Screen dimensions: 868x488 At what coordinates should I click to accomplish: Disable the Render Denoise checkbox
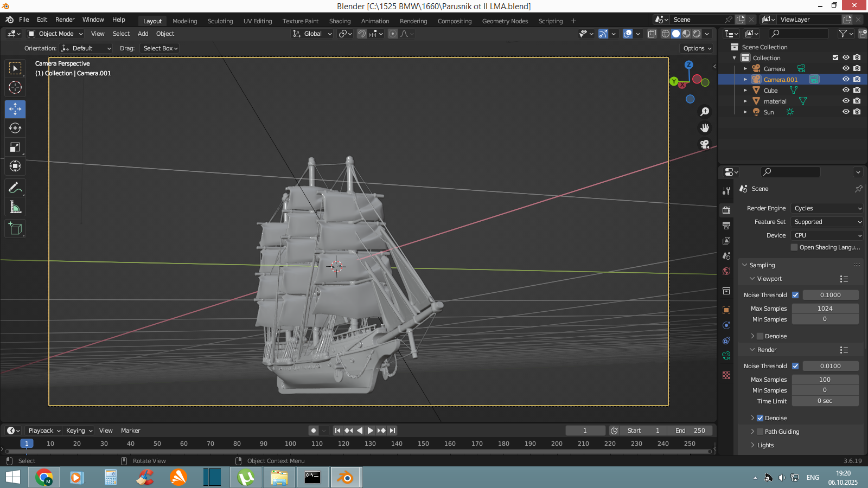pos(760,418)
